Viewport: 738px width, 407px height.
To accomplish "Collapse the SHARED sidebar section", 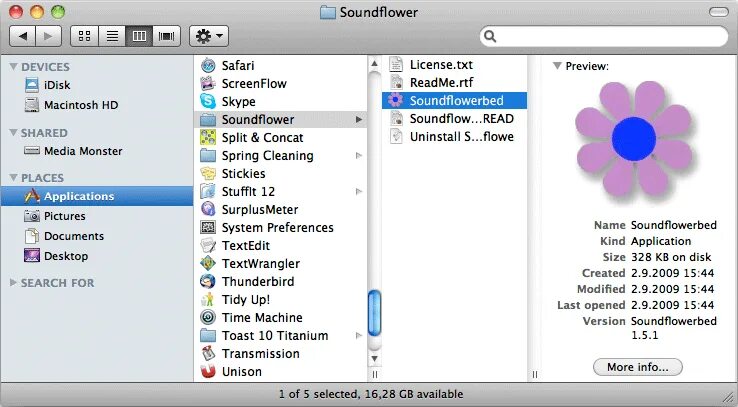I will point(13,133).
